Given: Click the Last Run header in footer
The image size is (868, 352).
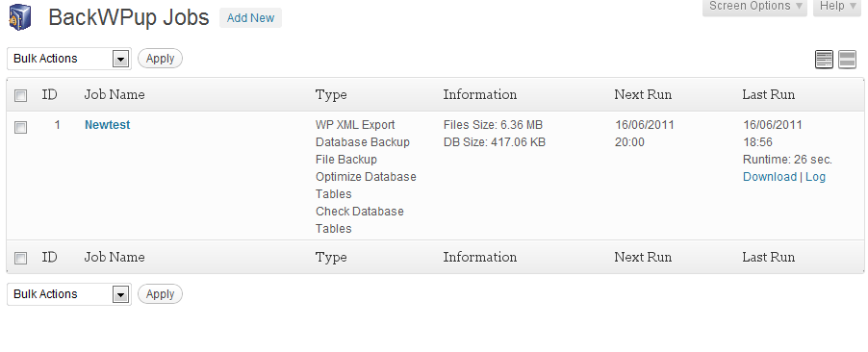Looking at the screenshot, I should 769,258.
